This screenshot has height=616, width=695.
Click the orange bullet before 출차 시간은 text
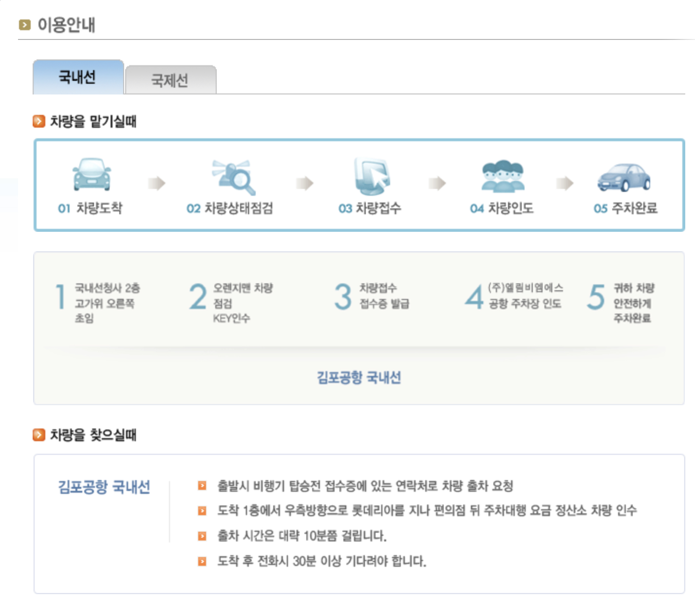(x=201, y=536)
